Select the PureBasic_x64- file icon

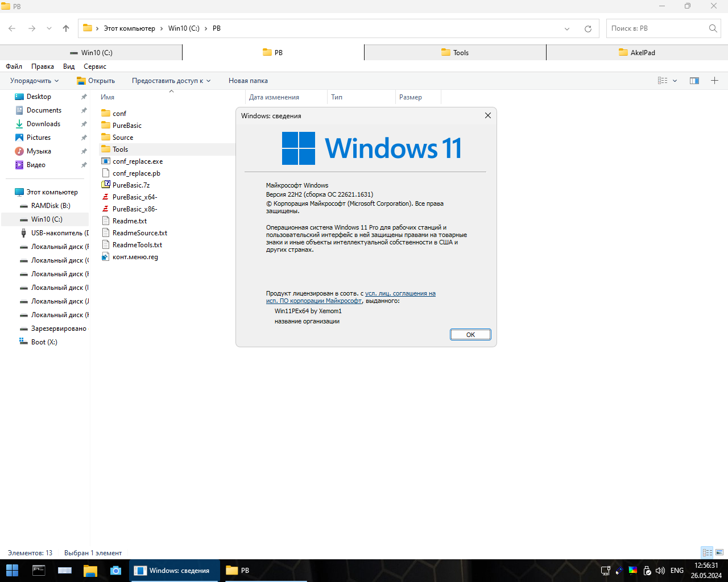[106, 197]
